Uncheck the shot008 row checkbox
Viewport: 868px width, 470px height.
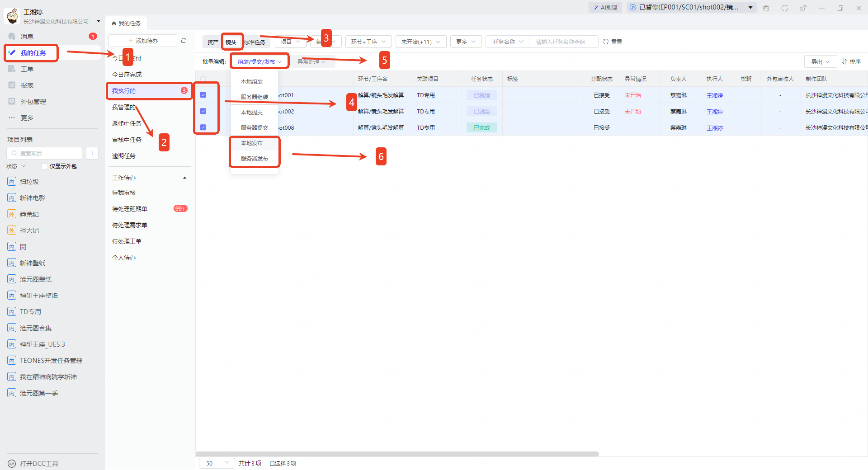coord(203,127)
